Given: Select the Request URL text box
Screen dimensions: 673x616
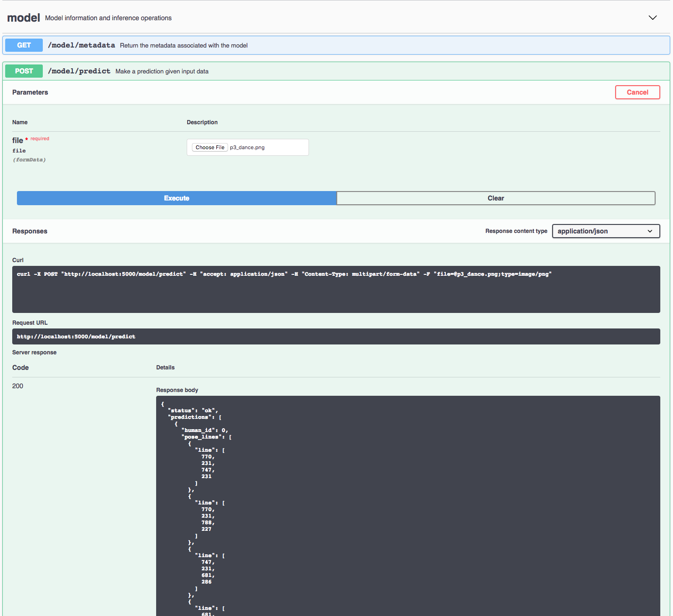Looking at the screenshot, I should click(336, 336).
